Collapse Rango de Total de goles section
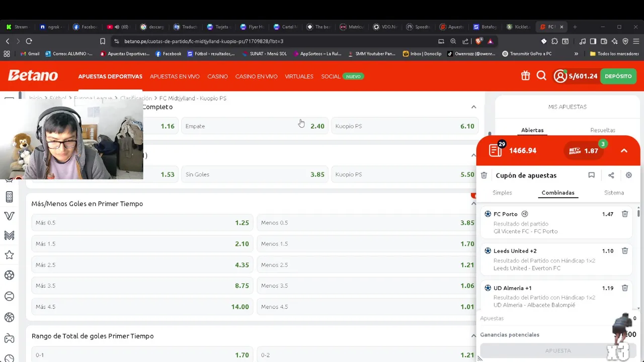 click(473, 336)
